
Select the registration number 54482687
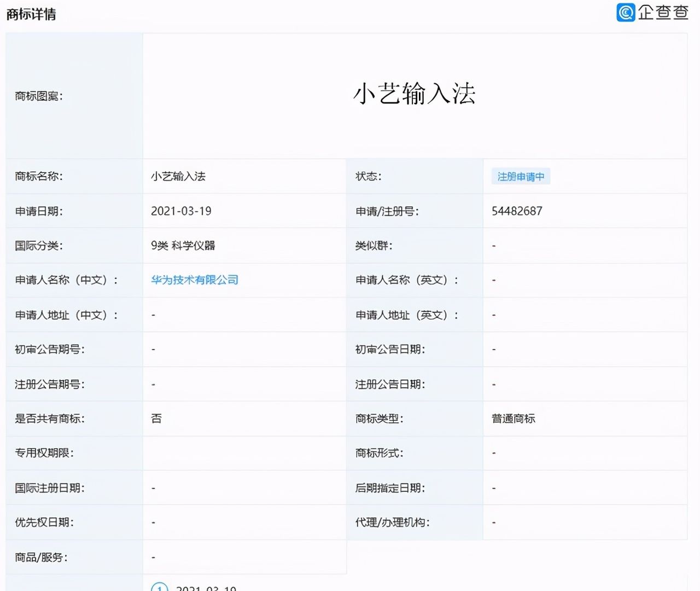pos(517,211)
